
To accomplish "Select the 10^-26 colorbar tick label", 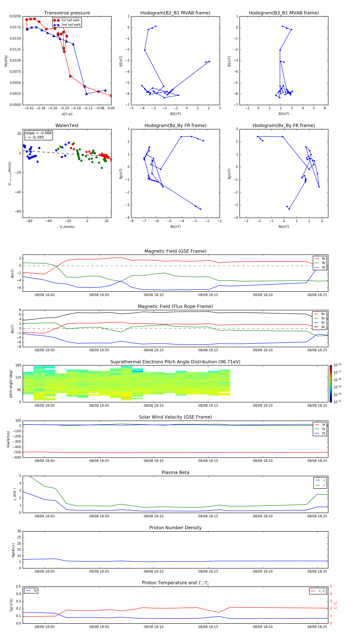I will (337, 365).
